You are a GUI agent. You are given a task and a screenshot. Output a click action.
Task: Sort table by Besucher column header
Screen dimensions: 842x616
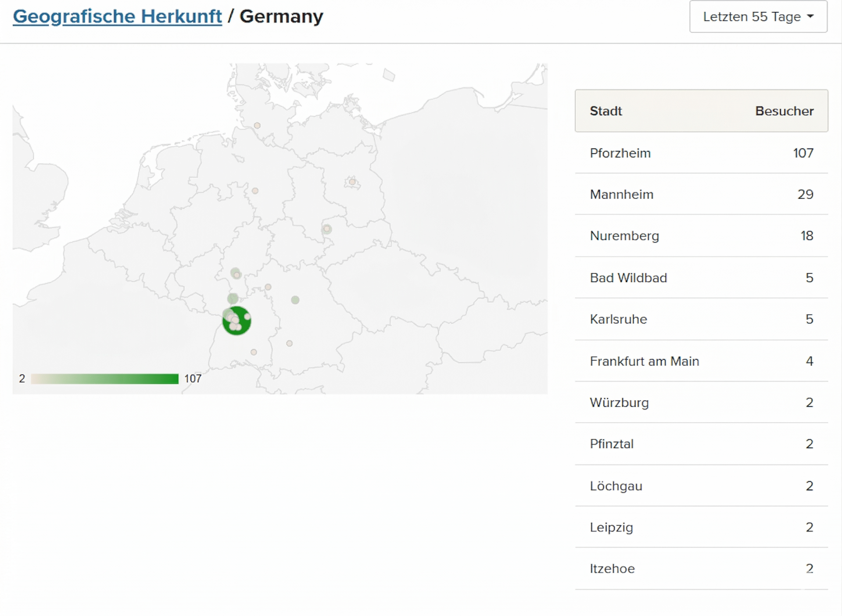pos(784,111)
